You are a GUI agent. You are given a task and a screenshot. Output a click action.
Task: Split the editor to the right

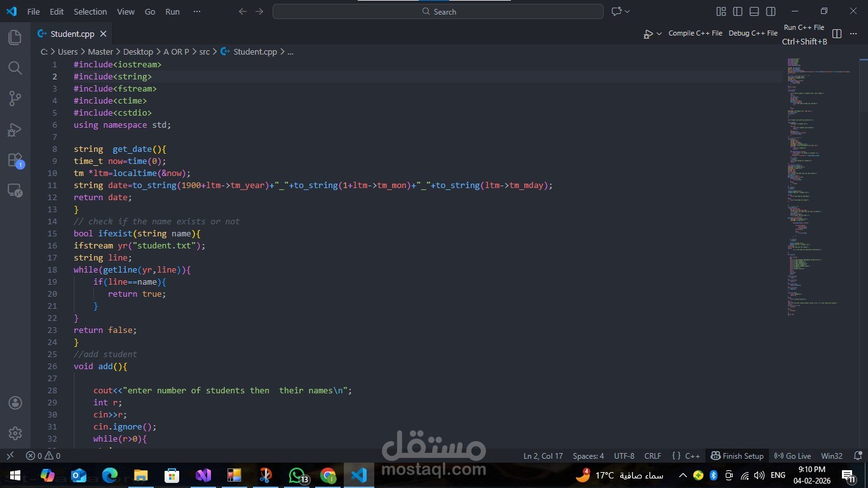pos(837,34)
